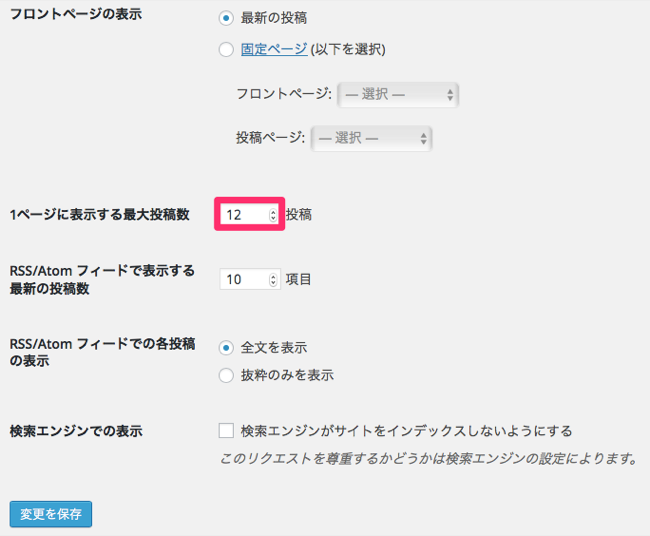Click the italic search engine note text

point(429,460)
